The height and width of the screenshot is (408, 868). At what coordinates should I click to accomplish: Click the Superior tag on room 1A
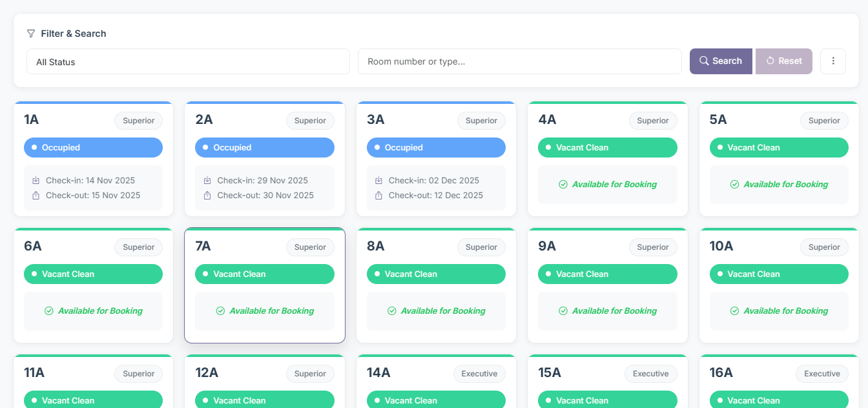pos(139,121)
